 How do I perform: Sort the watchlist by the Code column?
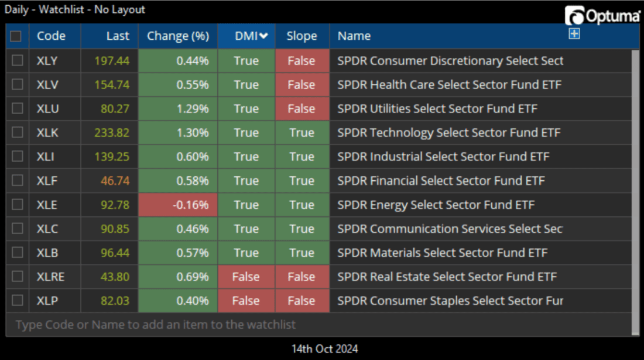52,36
